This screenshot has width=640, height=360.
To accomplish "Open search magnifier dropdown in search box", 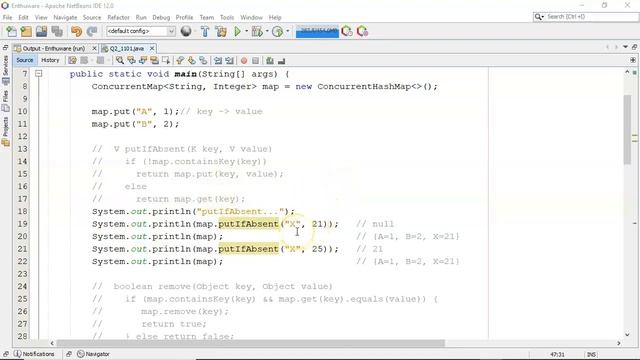I will click(x=539, y=17).
